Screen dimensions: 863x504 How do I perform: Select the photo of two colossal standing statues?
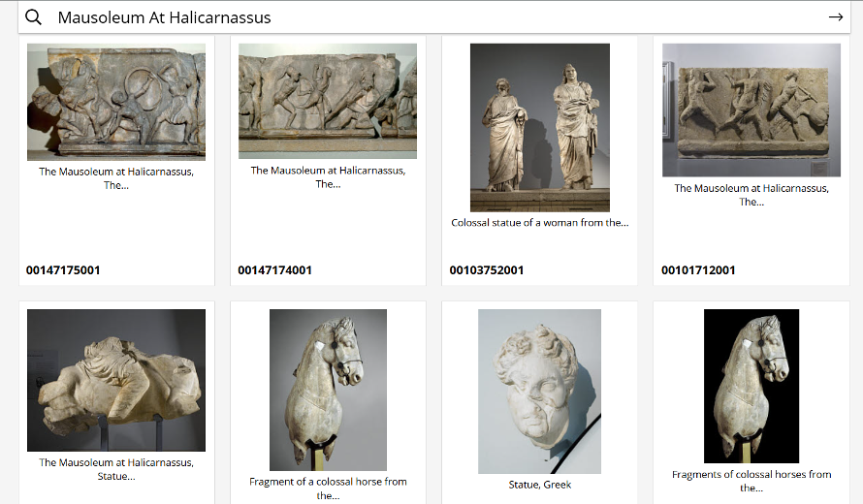[540, 127]
